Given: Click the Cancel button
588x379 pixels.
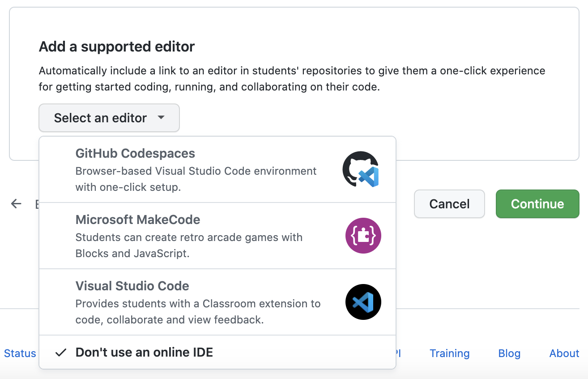Looking at the screenshot, I should click(449, 204).
